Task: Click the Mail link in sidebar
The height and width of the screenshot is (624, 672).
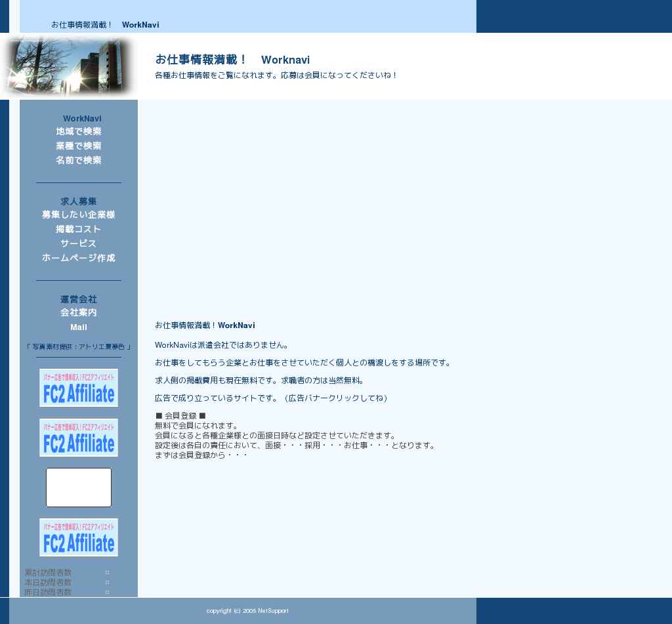Action: 79,327
